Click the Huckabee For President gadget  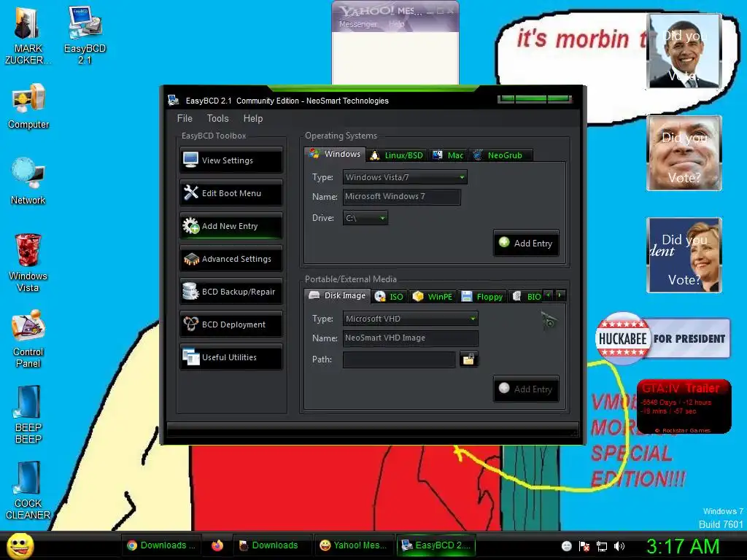[662, 338]
